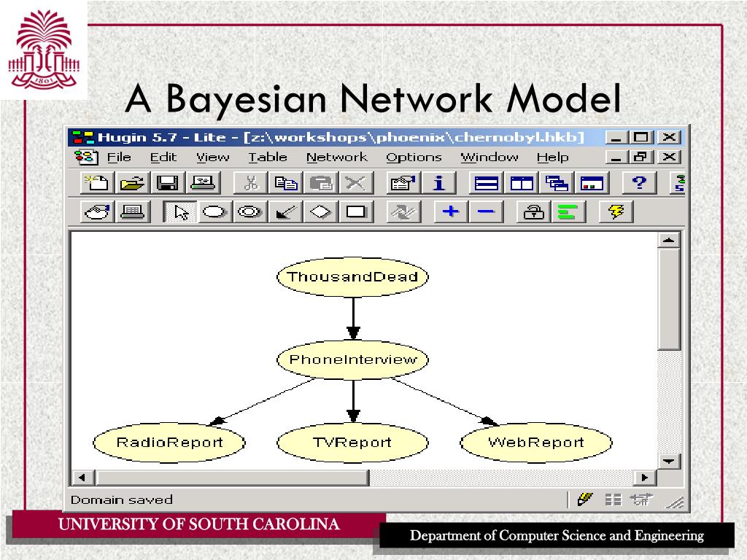Open the Help menu
Screen dimensions: 747x560
pyautogui.click(x=553, y=157)
